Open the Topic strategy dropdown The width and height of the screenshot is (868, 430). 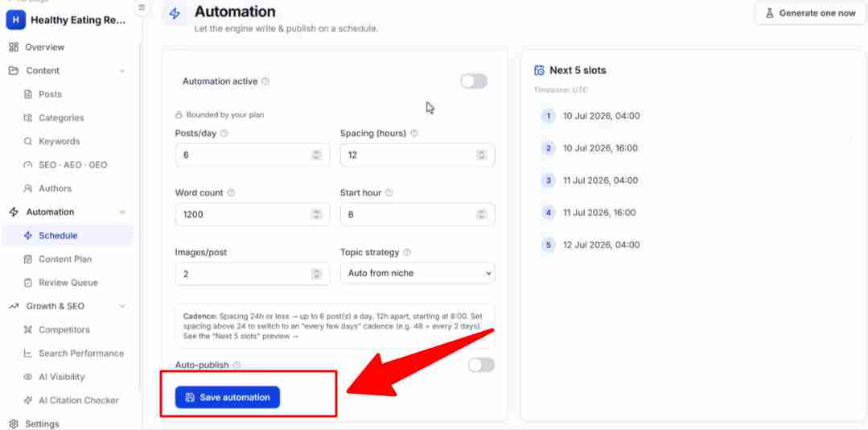(x=418, y=273)
